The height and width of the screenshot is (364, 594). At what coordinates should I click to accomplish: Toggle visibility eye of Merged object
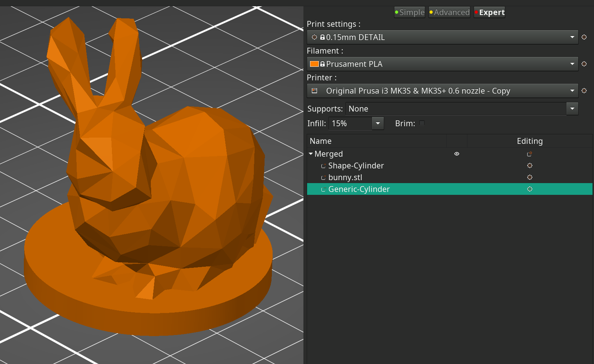(457, 154)
